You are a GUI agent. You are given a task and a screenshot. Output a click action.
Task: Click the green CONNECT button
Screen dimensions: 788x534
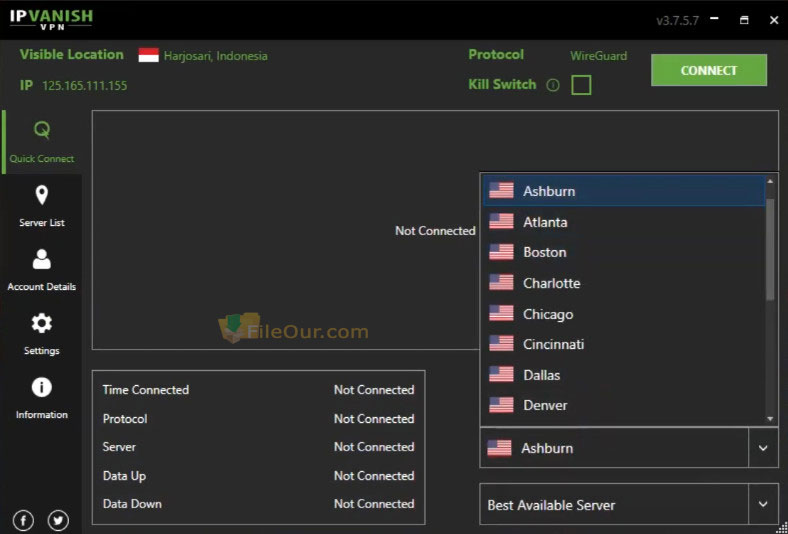click(x=709, y=70)
